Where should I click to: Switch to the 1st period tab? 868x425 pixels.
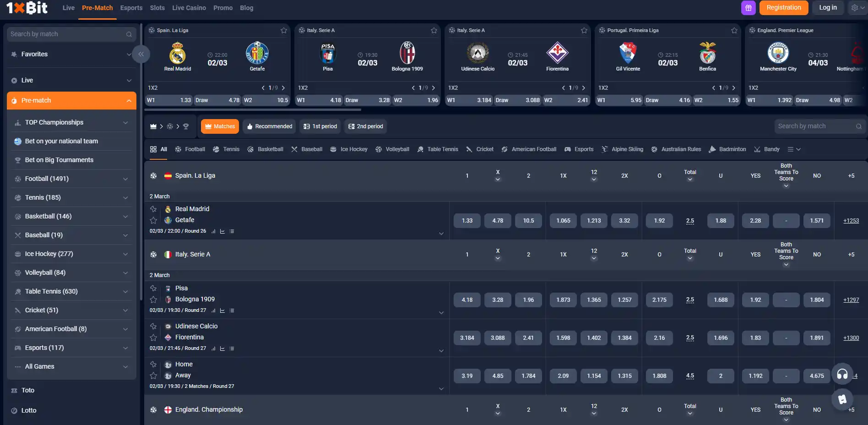(x=320, y=126)
